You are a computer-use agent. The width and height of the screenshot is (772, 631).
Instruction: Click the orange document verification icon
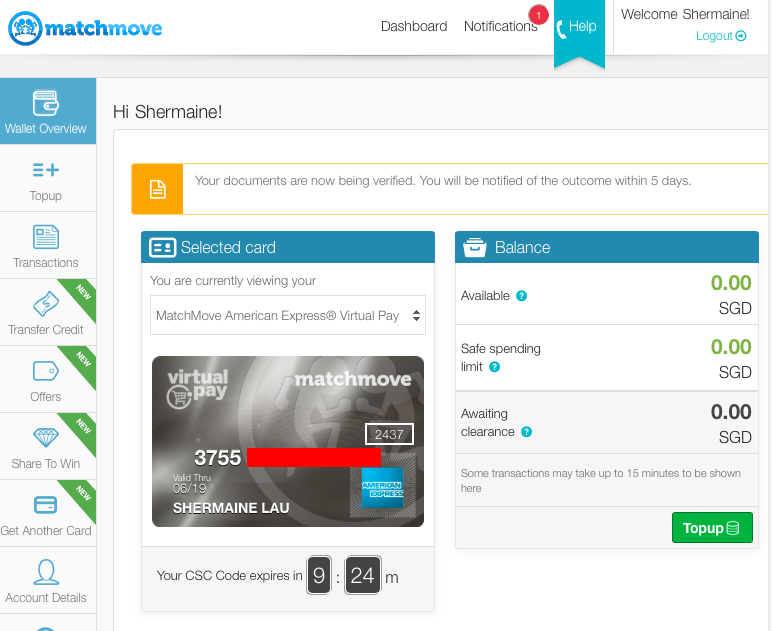(158, 189)
